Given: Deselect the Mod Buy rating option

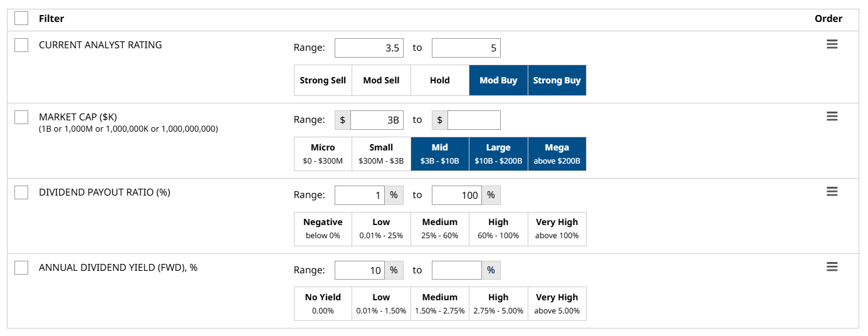Looking at the screenshot, I should pos(498,80).
